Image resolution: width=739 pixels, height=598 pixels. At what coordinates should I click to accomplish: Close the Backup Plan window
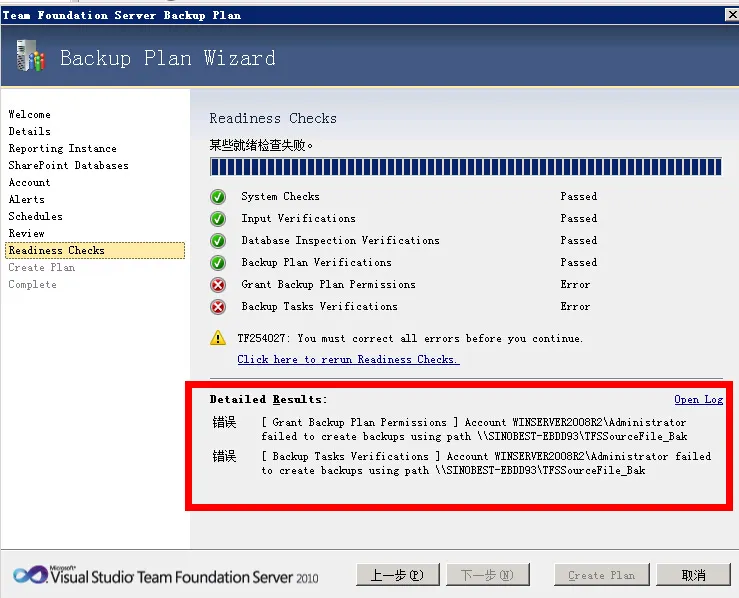tap(732, 15)
